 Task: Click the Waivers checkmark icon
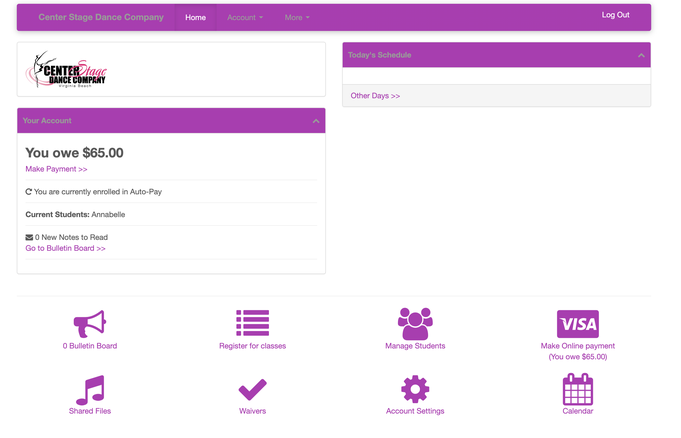click(x=252, y=389)
